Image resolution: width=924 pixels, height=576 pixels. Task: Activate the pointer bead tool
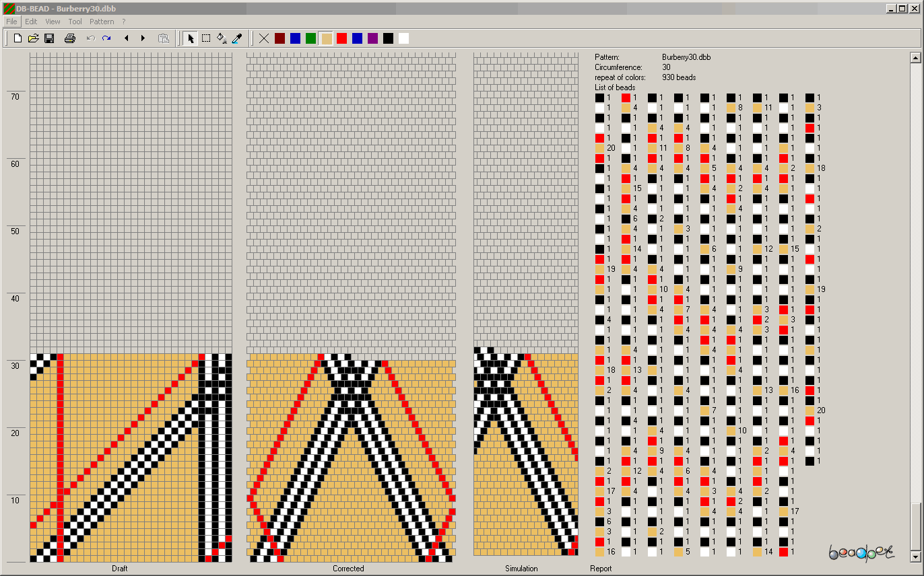click(191, 38)
